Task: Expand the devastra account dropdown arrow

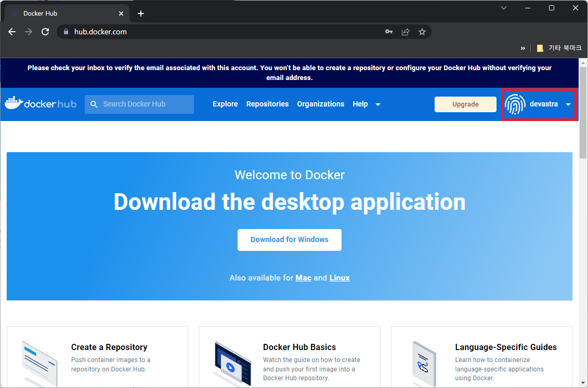Action: pyautogui.click(x=568, y=104)
